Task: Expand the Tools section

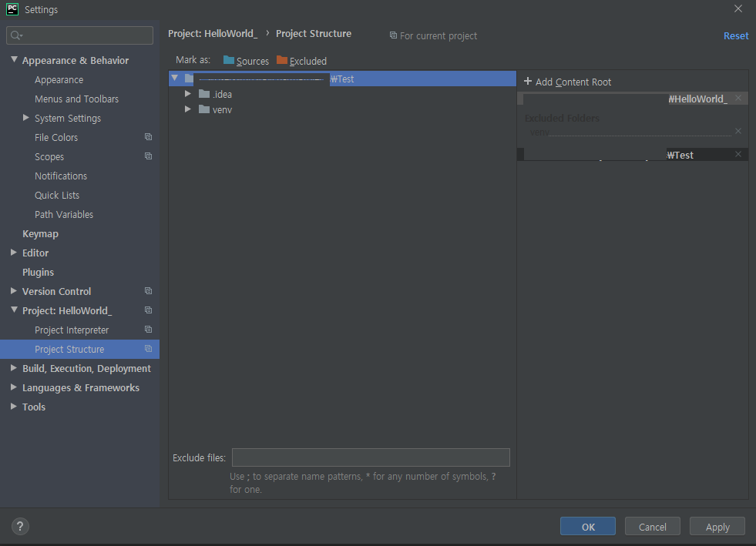Action: 14,407
